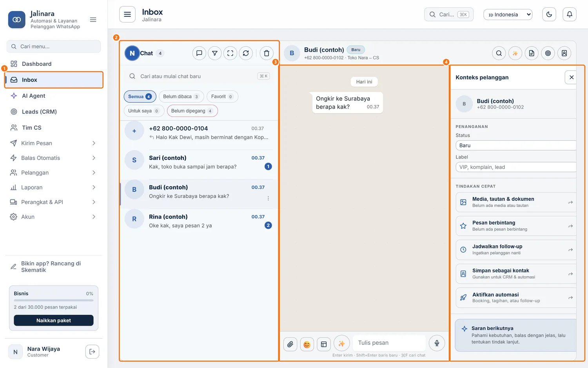Select the Semua filter tab

pyautogui.click(x=140, y=97)
